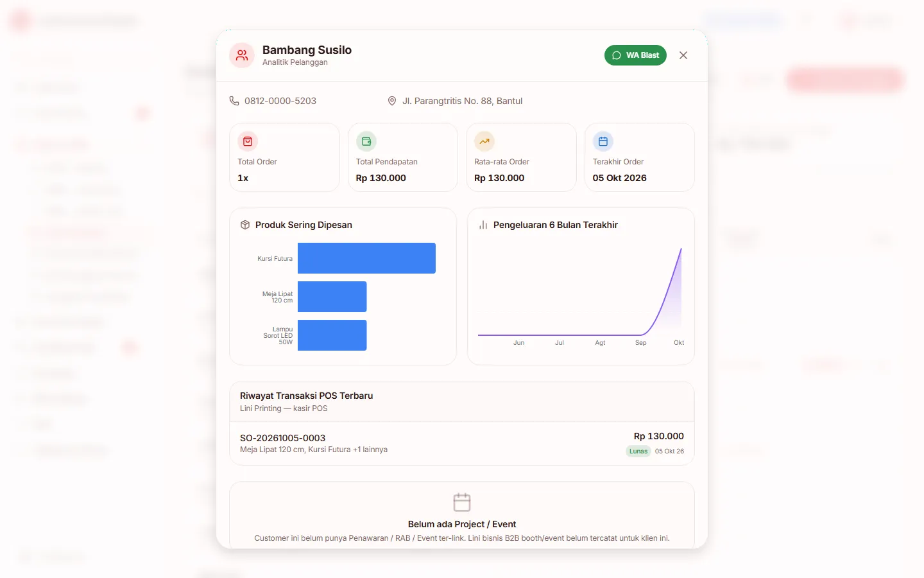This screenshot has height=578, width=924.
Task: Click the Okt label on the spending chart
Action: [x=679, y=343]
